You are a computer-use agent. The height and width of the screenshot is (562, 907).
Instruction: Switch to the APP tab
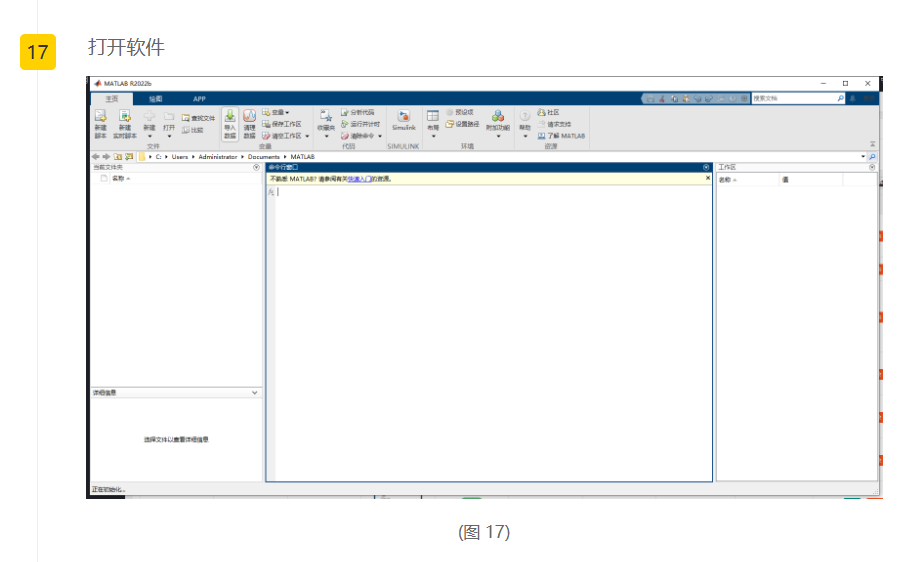[199, 99]
